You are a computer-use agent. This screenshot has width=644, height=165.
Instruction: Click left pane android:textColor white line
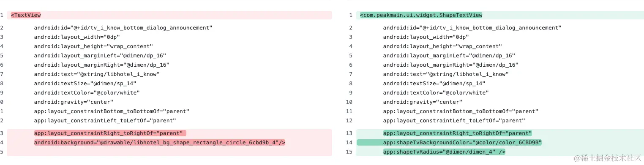(x=87, y=93)
